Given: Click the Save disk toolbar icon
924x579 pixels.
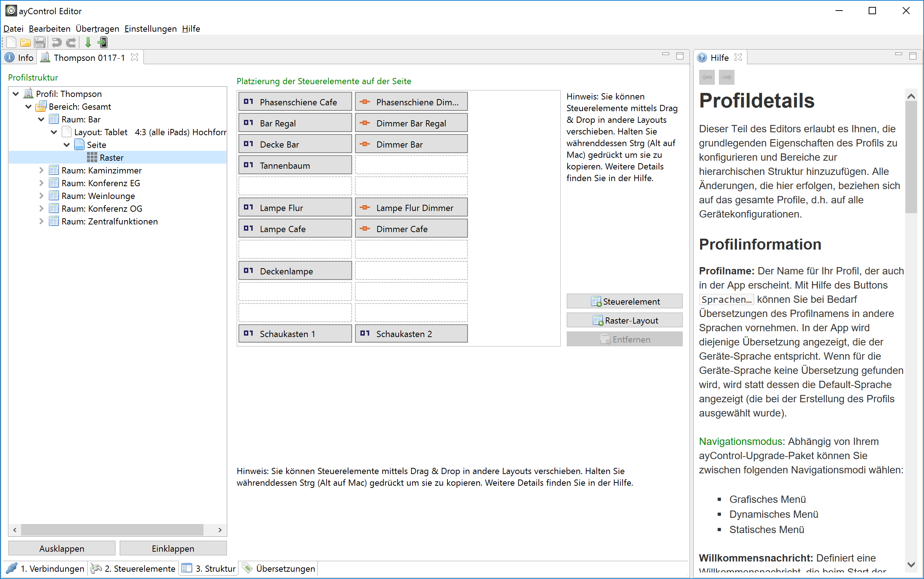Looking at the screenshot, I should click(x=39, y=42).
